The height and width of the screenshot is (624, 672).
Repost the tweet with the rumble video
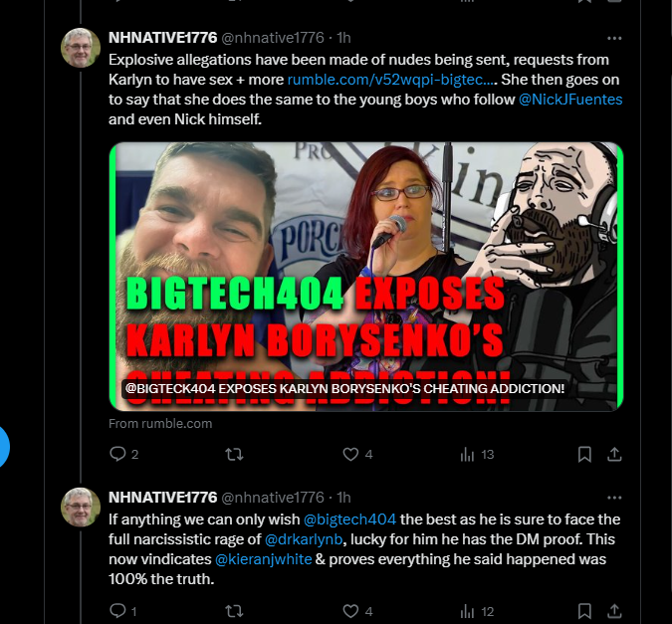tap(234, 454)
